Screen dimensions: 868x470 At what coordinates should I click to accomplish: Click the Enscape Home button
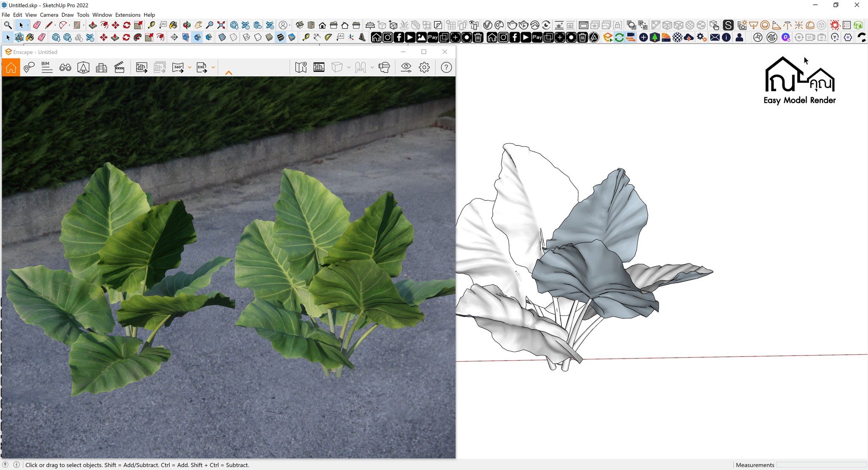(11, 67)
